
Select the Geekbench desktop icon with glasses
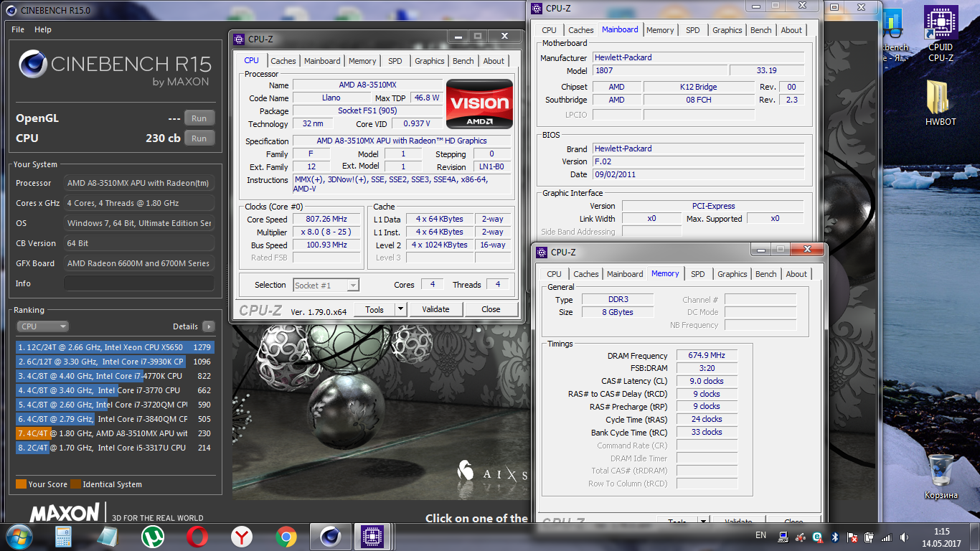pos(895,35)
